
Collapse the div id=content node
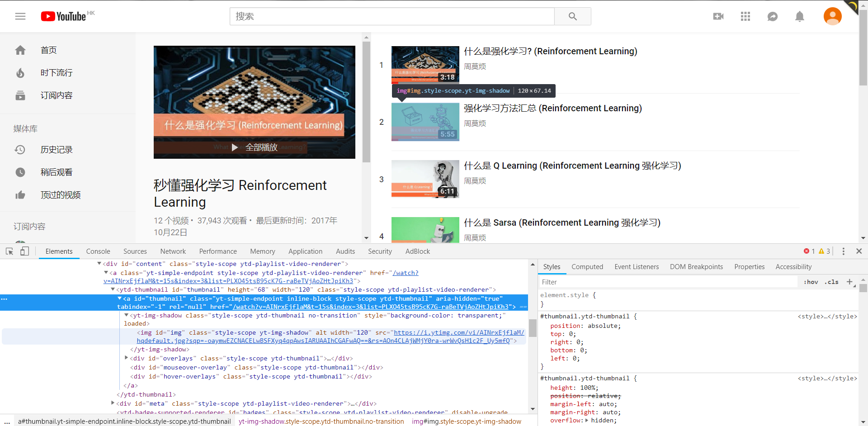(x=99, y=264)
